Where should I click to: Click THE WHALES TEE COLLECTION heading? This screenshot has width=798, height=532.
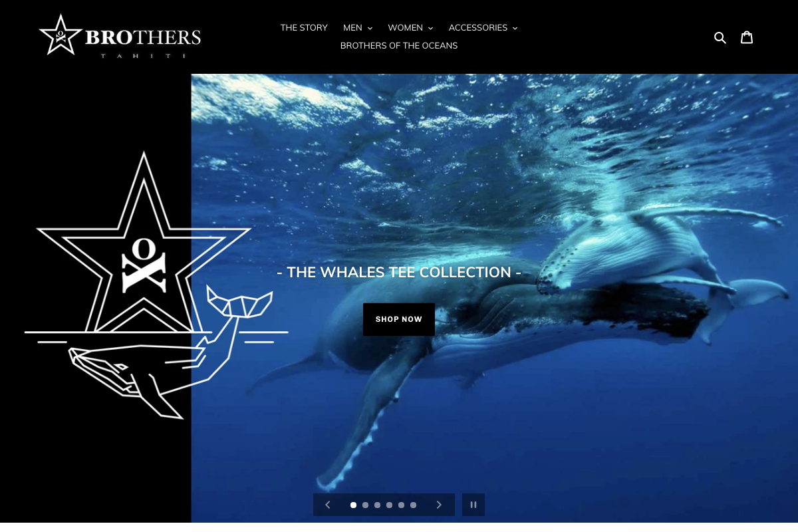coord(399,272)
